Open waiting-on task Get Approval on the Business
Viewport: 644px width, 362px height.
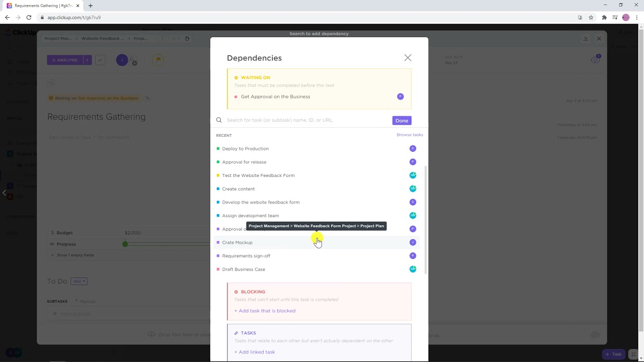pos(275,97)
